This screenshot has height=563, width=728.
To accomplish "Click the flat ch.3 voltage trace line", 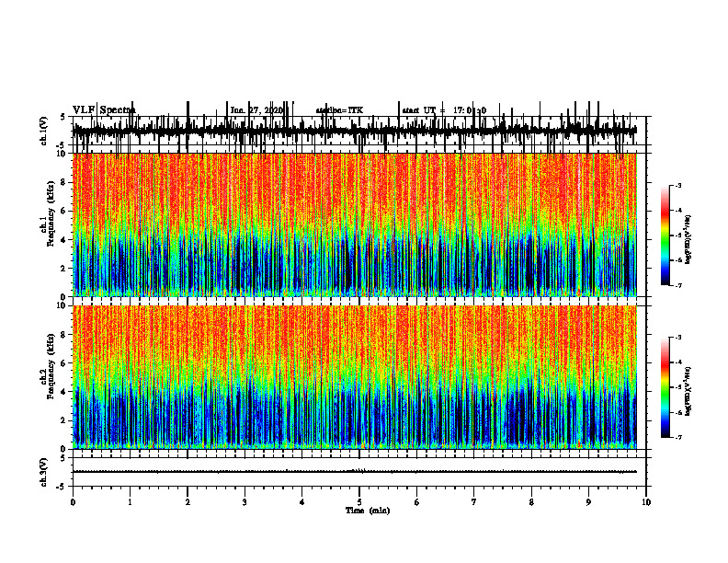I will (354, 472).
